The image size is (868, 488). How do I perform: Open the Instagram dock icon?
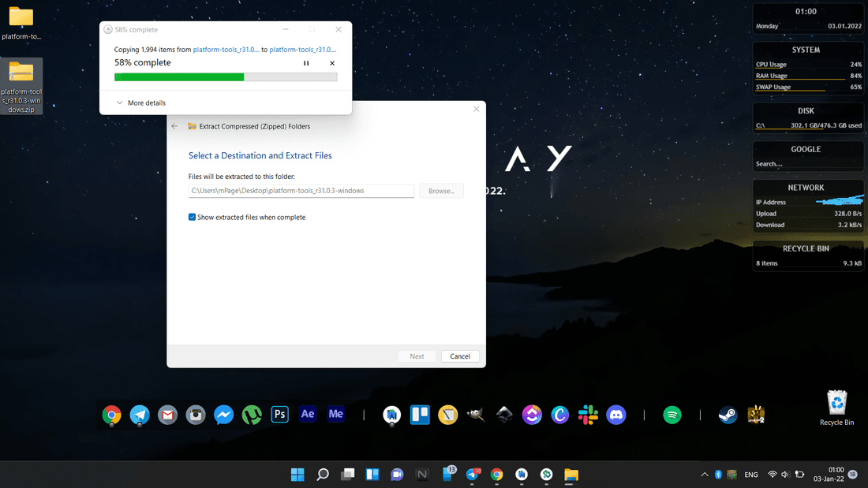coord(196,415)
